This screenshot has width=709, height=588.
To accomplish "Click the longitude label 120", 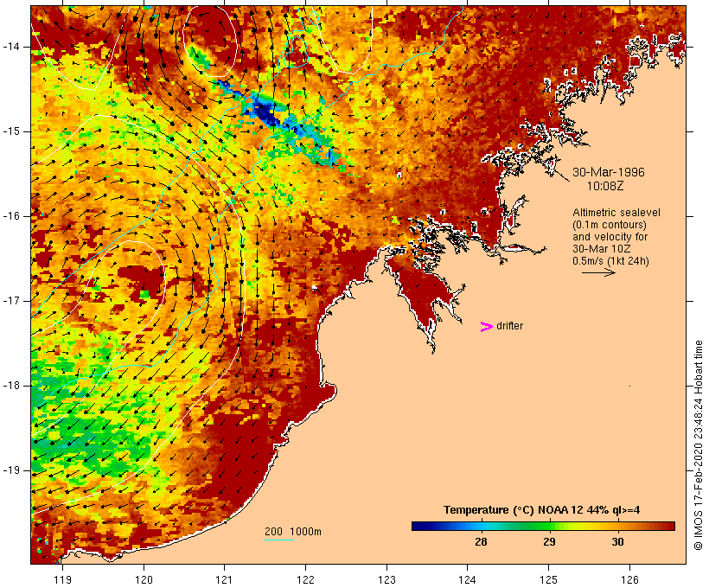I will [144, 580].
